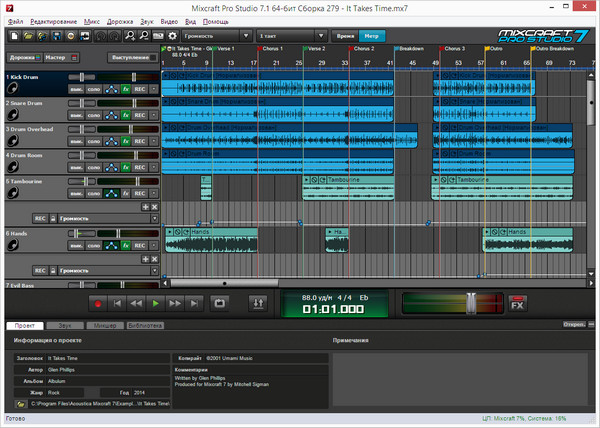Open the settings gear icon in toolbar
The image size is (600, 428).
173,36
